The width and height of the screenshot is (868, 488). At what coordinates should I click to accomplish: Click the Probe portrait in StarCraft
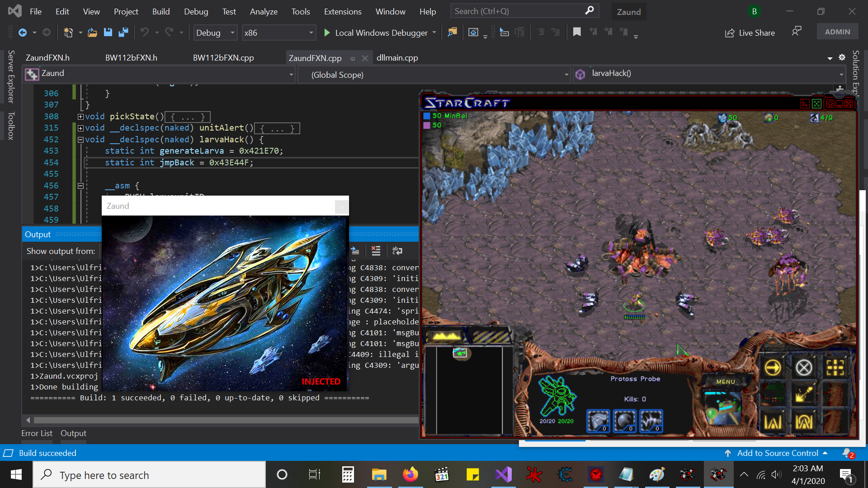pos(723,408)
